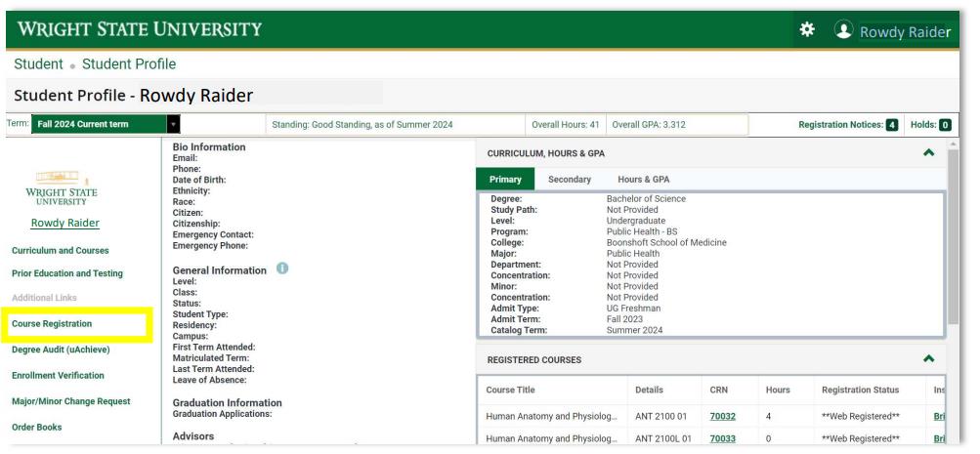
Task: Collapse the Curriculum, Hours & GPA panel
Action: click(x=929, y=152)
